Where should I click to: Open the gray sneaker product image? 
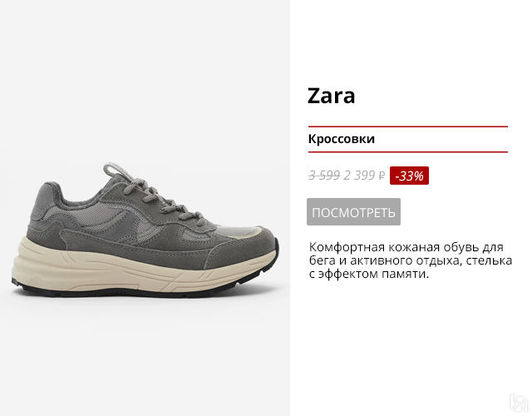(145, 230)
